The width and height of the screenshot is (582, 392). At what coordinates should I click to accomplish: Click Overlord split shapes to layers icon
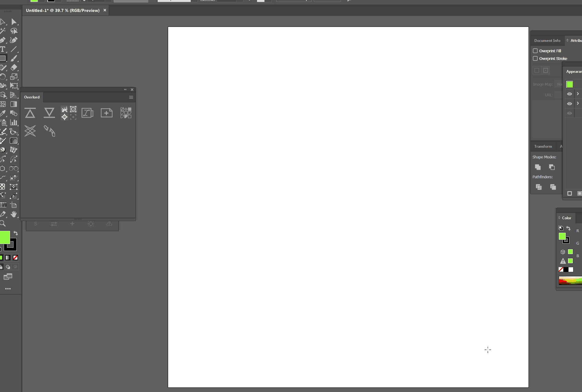(87, 113)
